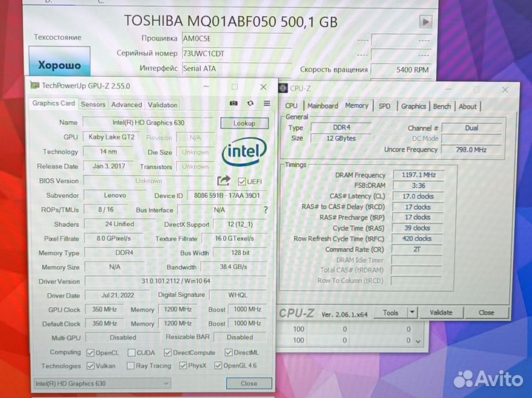Click the Bandwidth value 38.4 GB/s
This screenshot has width=532, height=398.
pos(233,267)
